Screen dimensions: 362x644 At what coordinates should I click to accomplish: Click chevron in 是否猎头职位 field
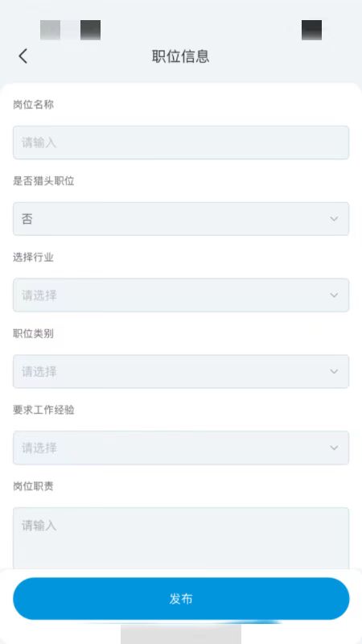click(x=334, y=219)
